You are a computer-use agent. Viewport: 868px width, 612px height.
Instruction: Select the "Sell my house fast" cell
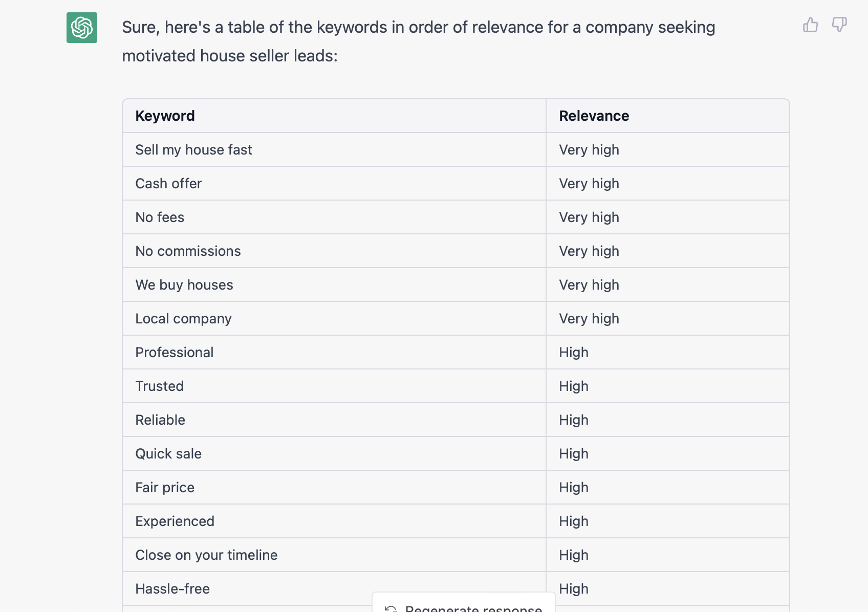[x=193, y=149]
